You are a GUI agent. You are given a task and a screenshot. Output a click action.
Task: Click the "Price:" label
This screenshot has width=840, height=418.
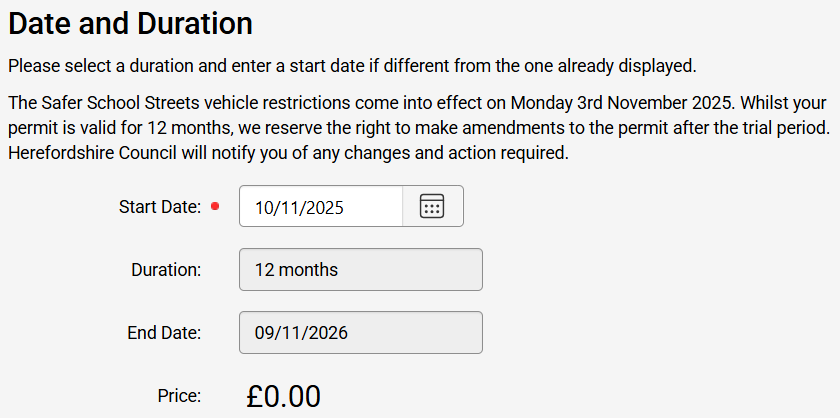(179, 396)
